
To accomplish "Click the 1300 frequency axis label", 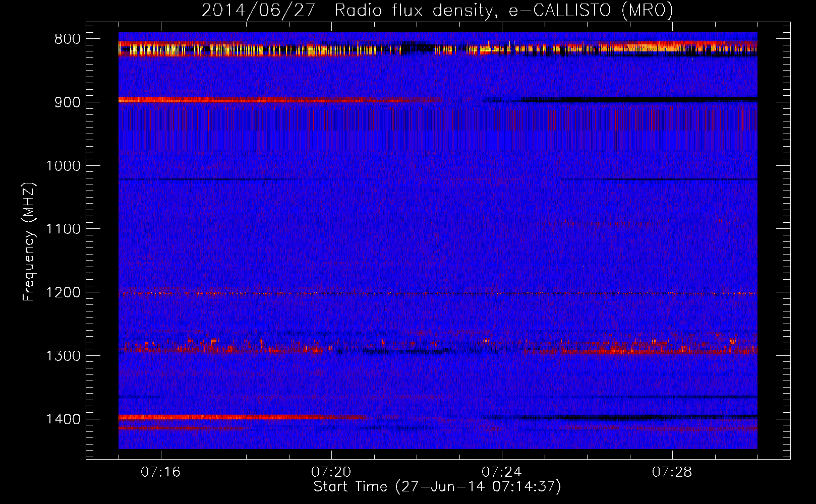I will (63, 356).
